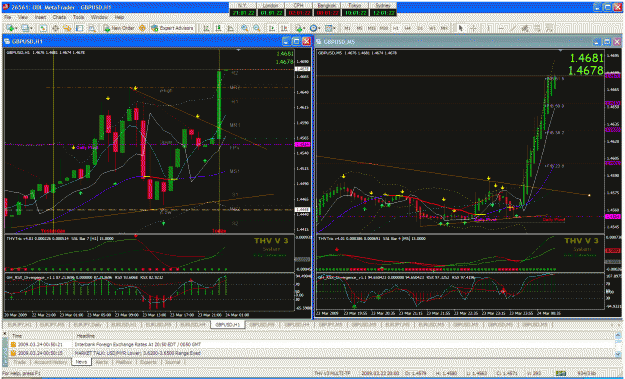Viewport: 625px width, 379px height.
Task: Open the File menu
Action: [7, 18]
